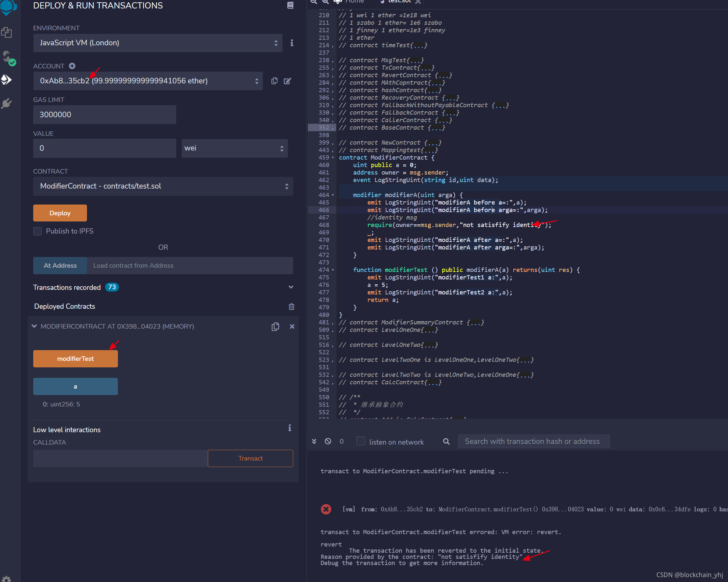Focus the Load contract from Address field
728x582 pixels.
190,266
